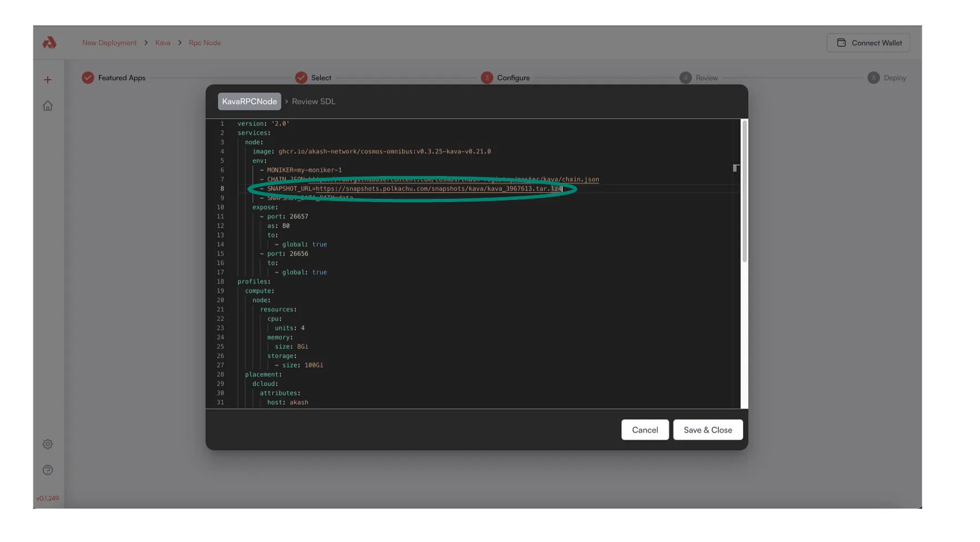This screenshot has width=980, height=542.
Task: Click the Akash logo in the sidebar
Action: (x=49, y=43)
